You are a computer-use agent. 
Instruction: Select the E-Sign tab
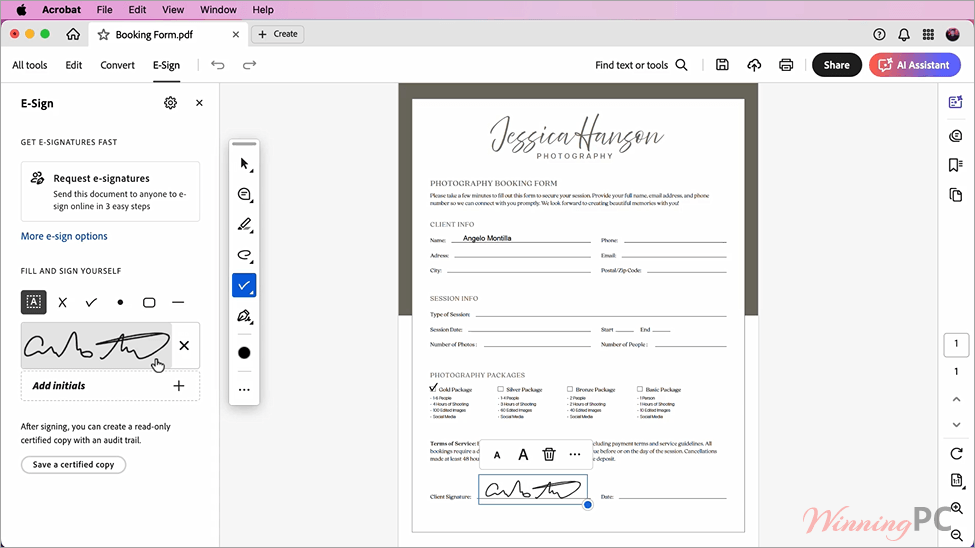point(166,65)
